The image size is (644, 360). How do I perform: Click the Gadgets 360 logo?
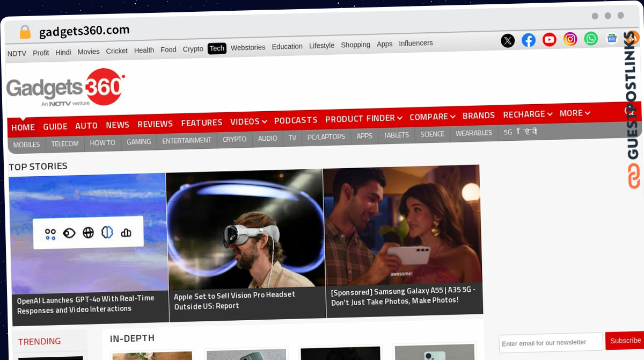[65, 88]
